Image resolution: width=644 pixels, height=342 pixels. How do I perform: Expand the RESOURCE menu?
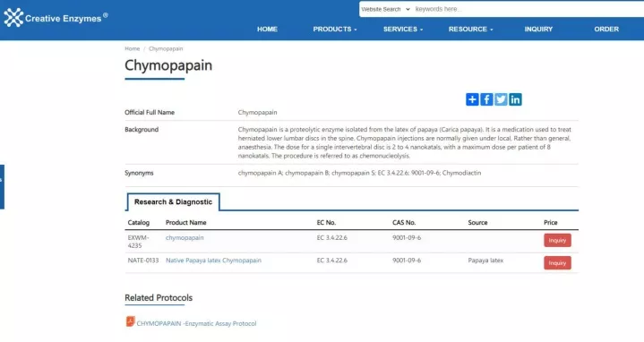[470, 30]
